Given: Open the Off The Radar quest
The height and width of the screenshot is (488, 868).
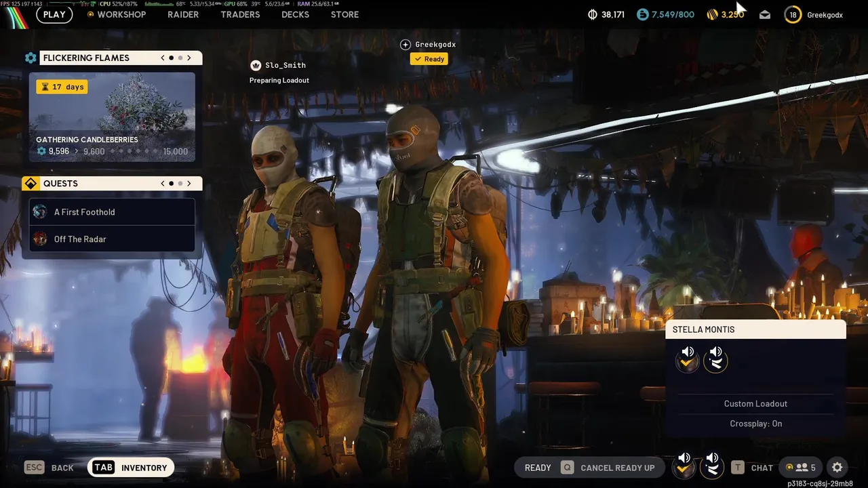Looking at the screenshot, I should (112, 239).
